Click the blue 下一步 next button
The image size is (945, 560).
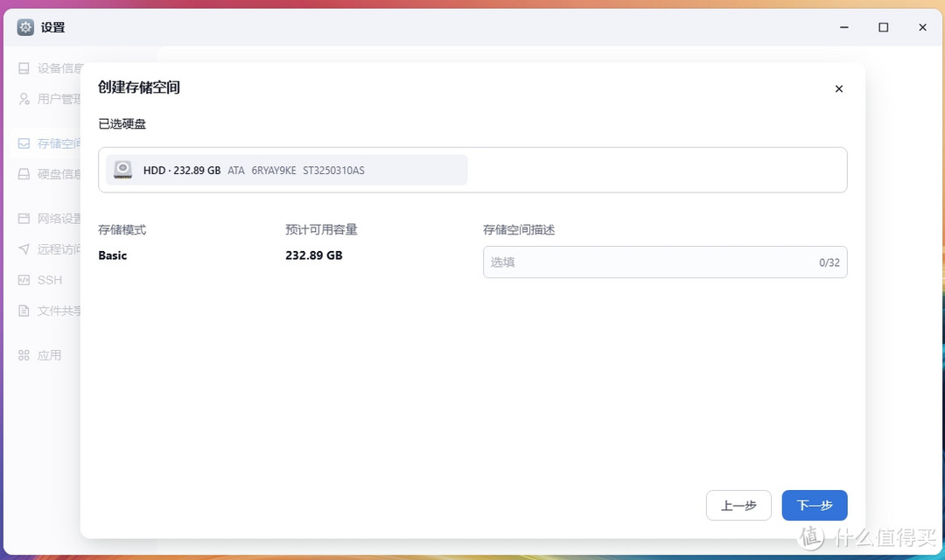point(814,505)
